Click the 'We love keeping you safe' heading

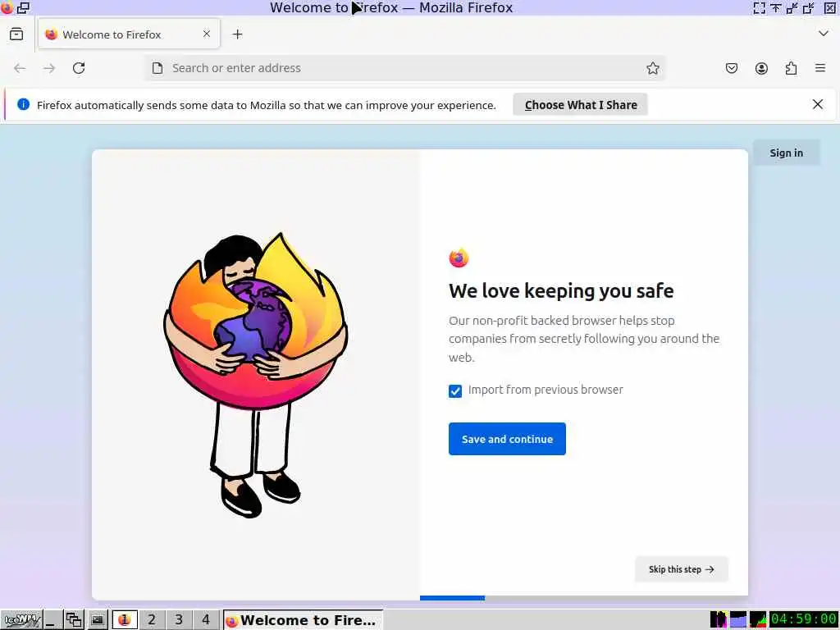click(561, 291)
